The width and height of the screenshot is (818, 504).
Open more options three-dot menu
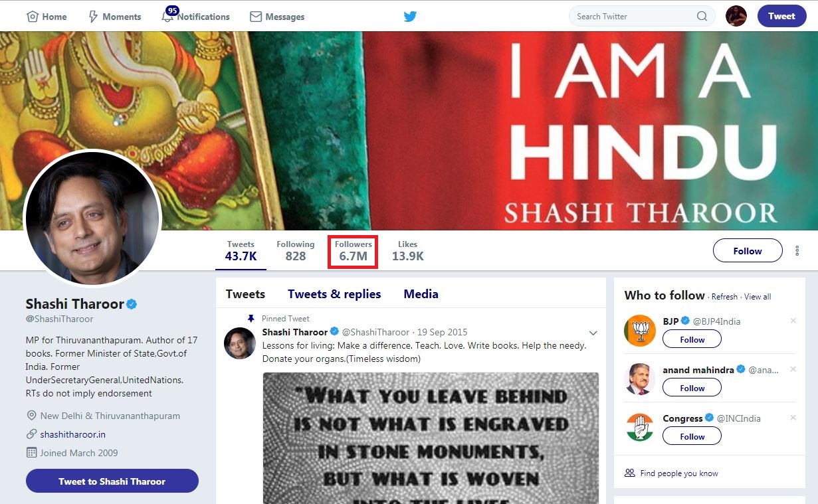pyautogui.click(x=797, y=251)
